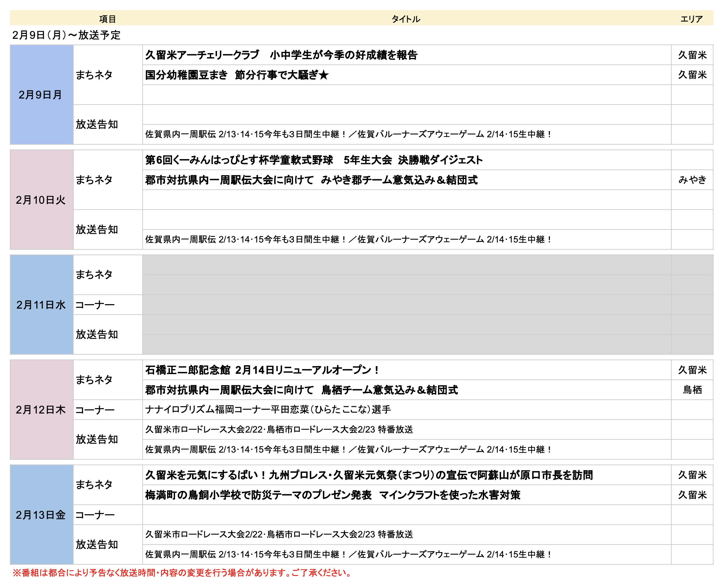Click the 項目 column header
Image resolution: width=728 pixels, height=588 pixels.
click(108, 19)
